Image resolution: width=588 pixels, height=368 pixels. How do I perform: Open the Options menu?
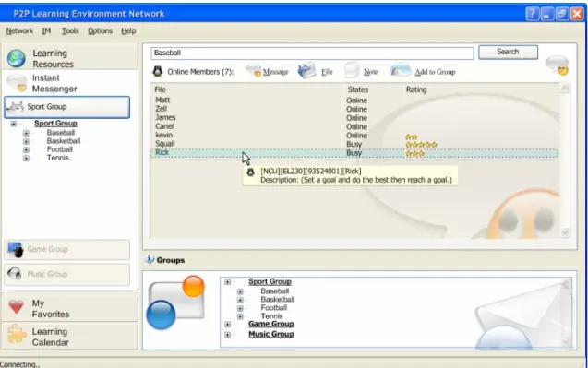click(x=100, y=31)
